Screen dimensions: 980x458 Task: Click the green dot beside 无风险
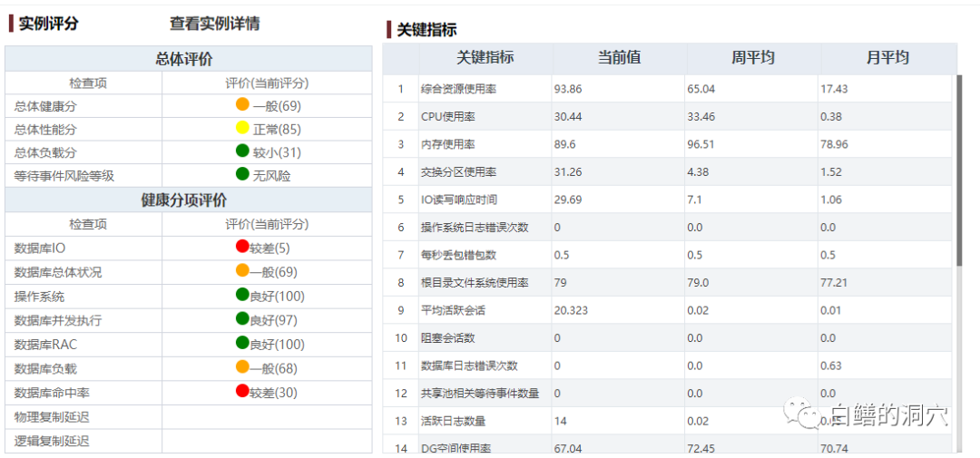[x=242, y=174]
